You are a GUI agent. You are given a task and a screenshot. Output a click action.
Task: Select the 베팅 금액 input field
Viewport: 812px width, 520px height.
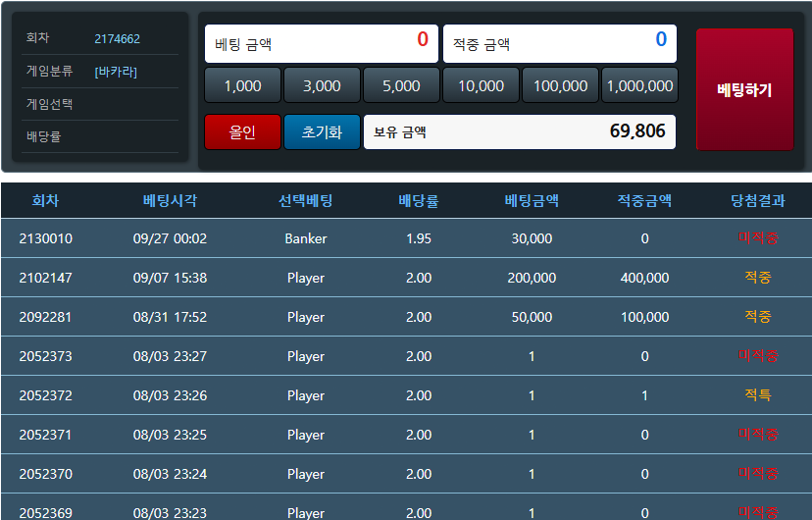pyautogui.click(x=322, y=43)
